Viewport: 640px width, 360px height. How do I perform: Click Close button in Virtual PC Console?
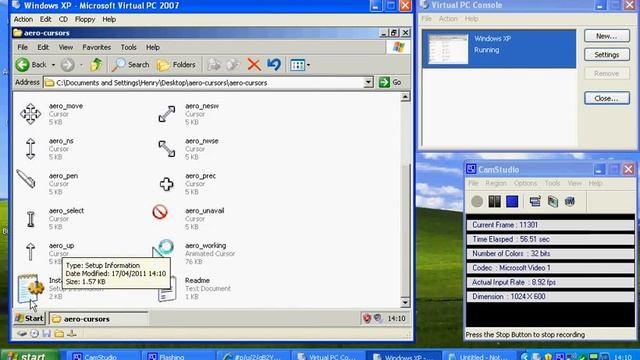tap(607, 98)
